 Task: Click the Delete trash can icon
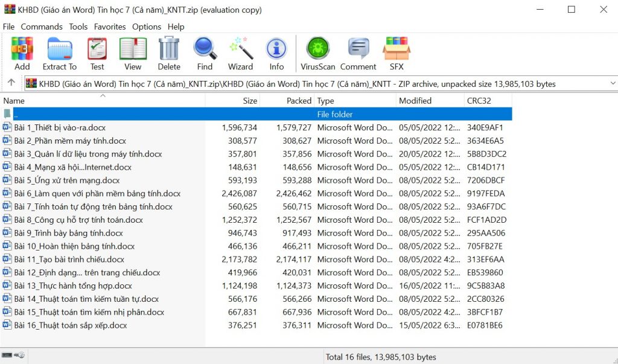pos(169,53)
